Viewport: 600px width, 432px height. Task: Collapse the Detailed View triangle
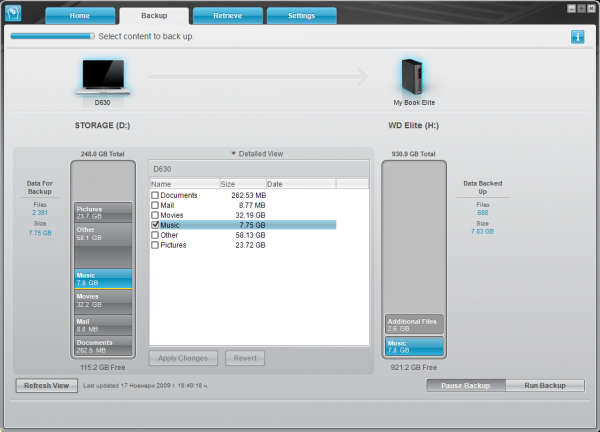click(233, 153)
